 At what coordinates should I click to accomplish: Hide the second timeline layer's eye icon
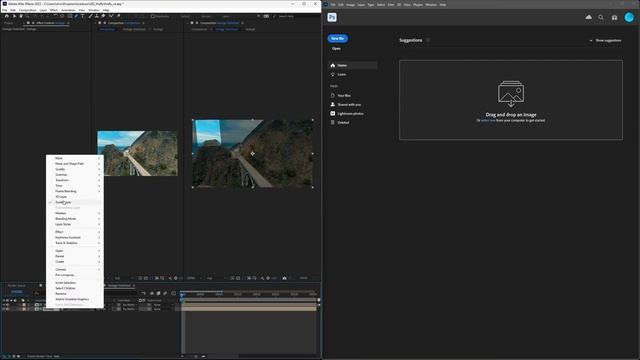[x=4, y=309]
